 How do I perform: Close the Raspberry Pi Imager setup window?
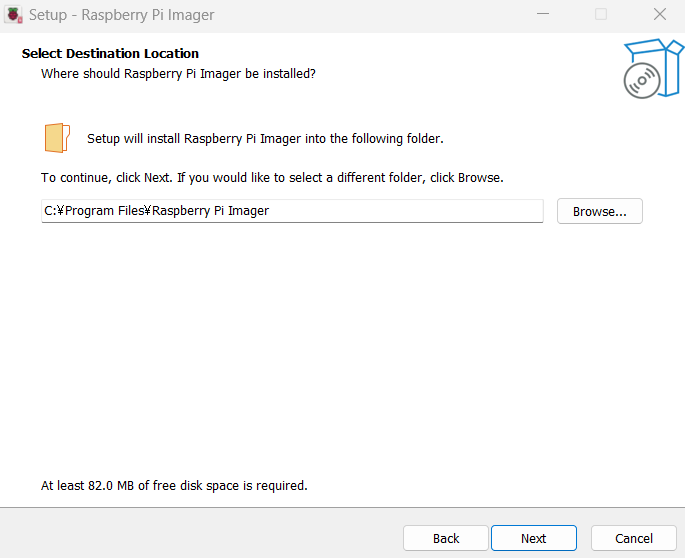click(x=660, y=14)
